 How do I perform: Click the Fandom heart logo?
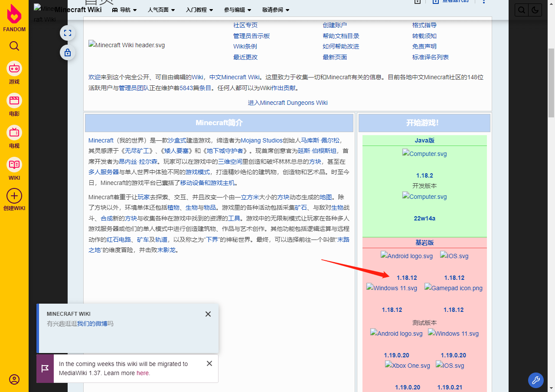(14, 15)
